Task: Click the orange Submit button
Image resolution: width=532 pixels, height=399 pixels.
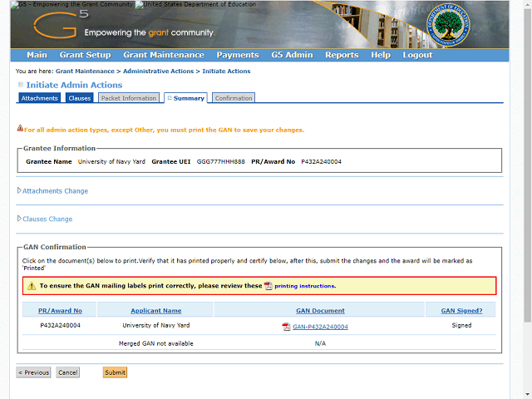Action: click(x=115, y=372)
